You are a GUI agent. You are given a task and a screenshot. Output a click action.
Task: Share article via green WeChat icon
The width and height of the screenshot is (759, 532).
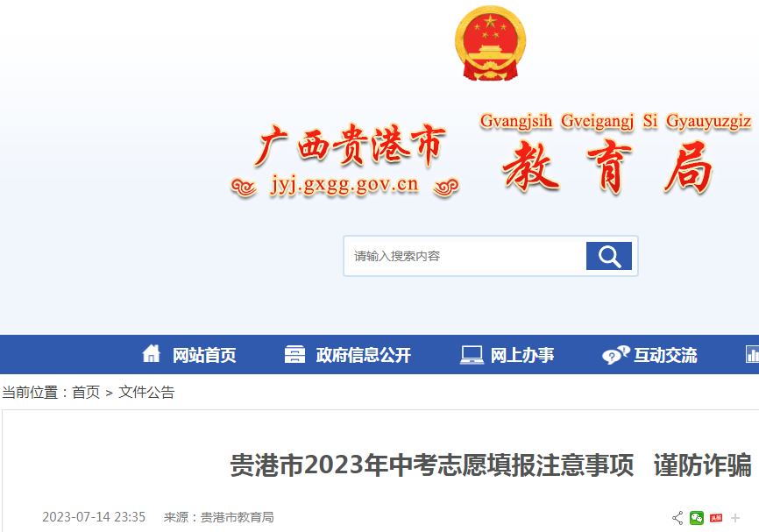[x=697, y=518]
